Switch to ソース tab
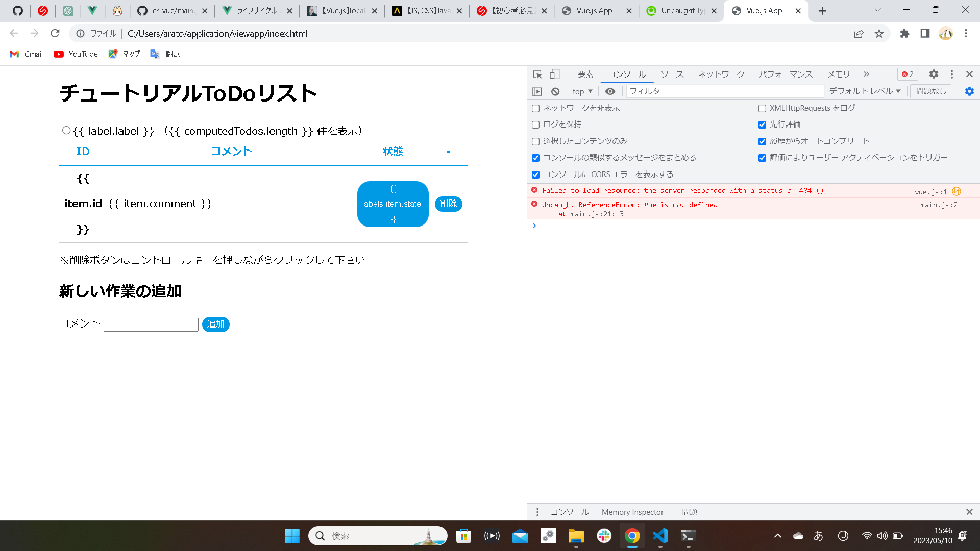 click(x=672, y=74)
